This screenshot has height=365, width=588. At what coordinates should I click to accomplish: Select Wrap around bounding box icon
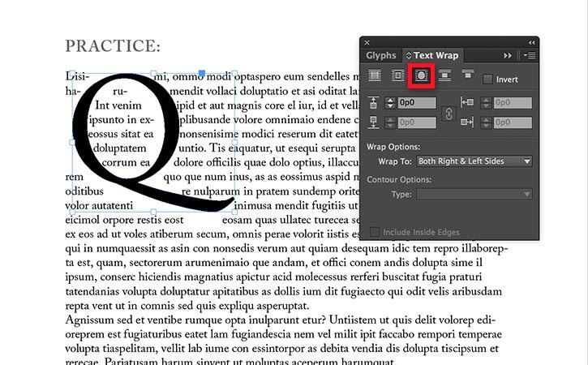pos(397,75)
